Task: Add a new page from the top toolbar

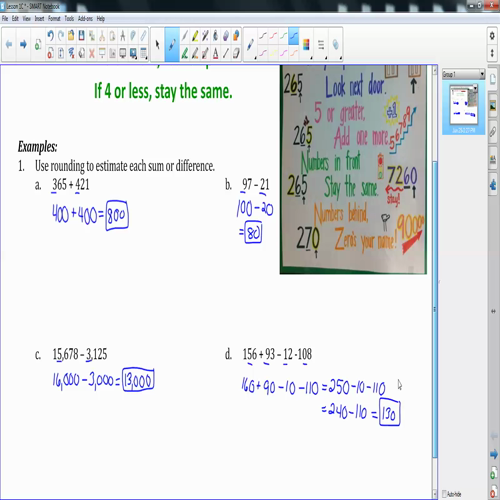Action: (x=38, y=44)
